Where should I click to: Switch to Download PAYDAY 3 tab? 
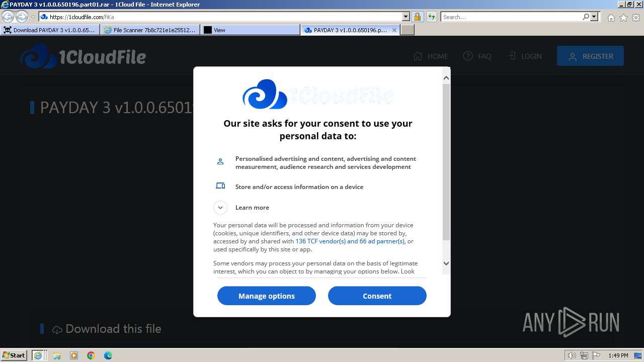(50, 30)
